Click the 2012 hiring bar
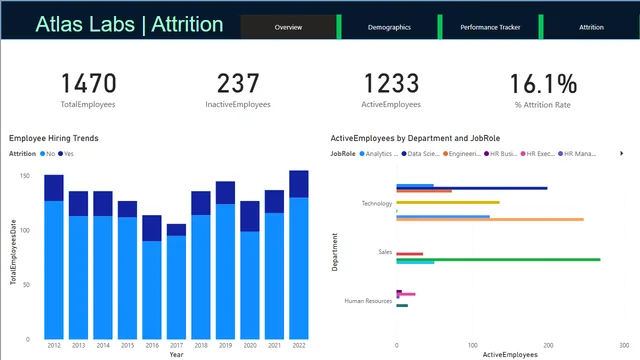 54,257
